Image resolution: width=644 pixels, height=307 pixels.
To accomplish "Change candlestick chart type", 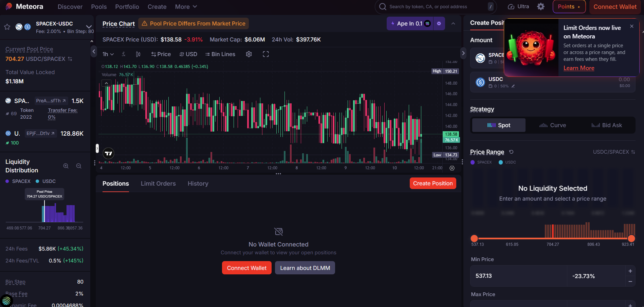I will [x=138, y=54].
